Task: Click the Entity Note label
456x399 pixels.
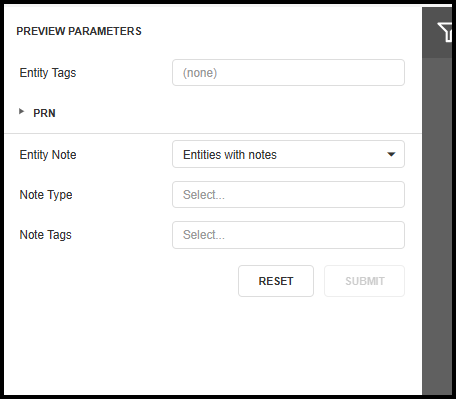Action: click(48, 155)
